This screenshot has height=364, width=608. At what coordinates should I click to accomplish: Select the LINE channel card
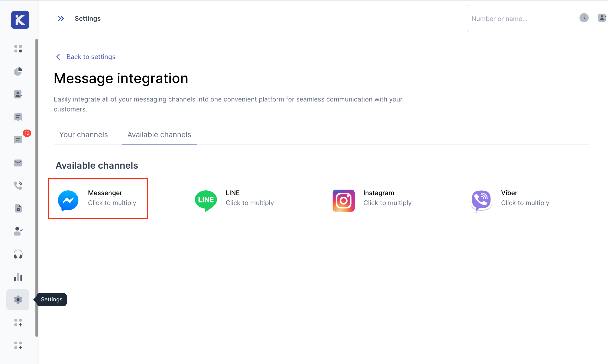[x=234, y=199]
